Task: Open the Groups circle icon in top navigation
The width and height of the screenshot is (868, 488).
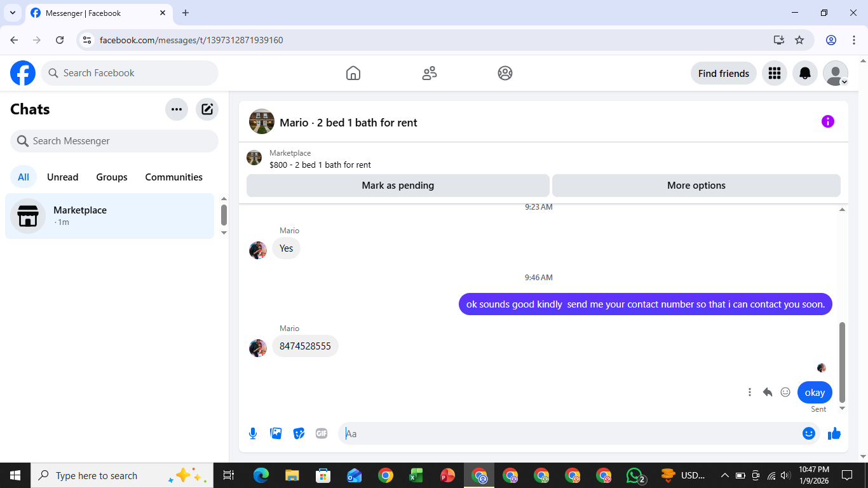Action: click(505, 73)
